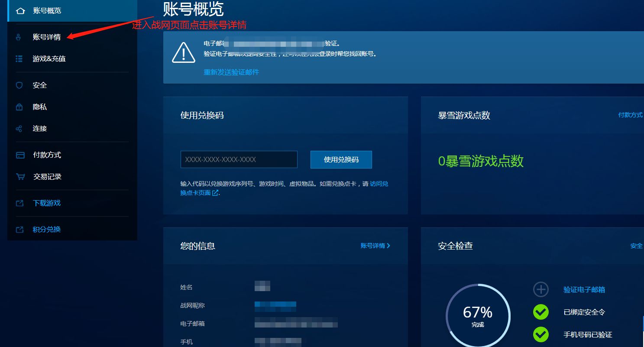Click the external-link icon beside 下载游戏

19,203
